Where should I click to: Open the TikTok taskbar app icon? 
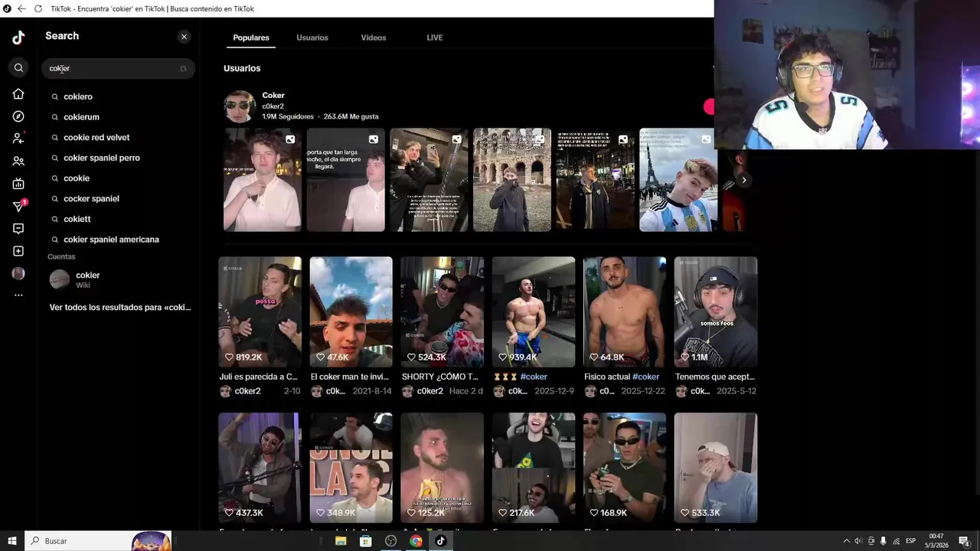click(x=441, y=541)
